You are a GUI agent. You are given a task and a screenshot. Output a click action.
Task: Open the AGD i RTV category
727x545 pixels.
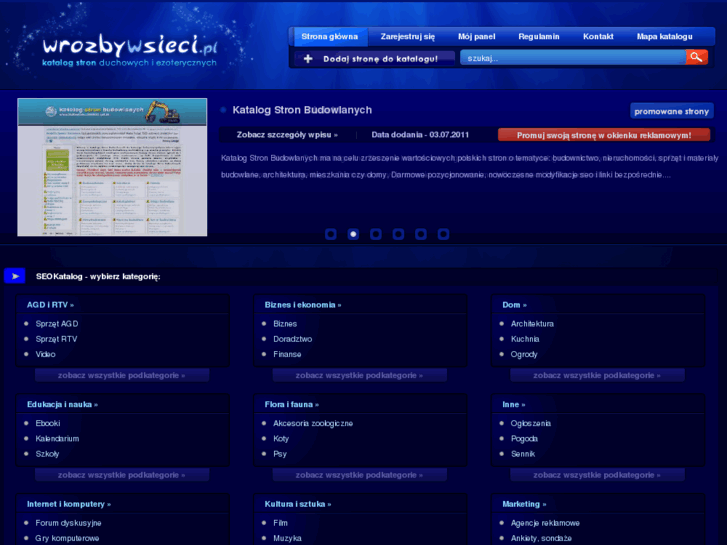50,305
